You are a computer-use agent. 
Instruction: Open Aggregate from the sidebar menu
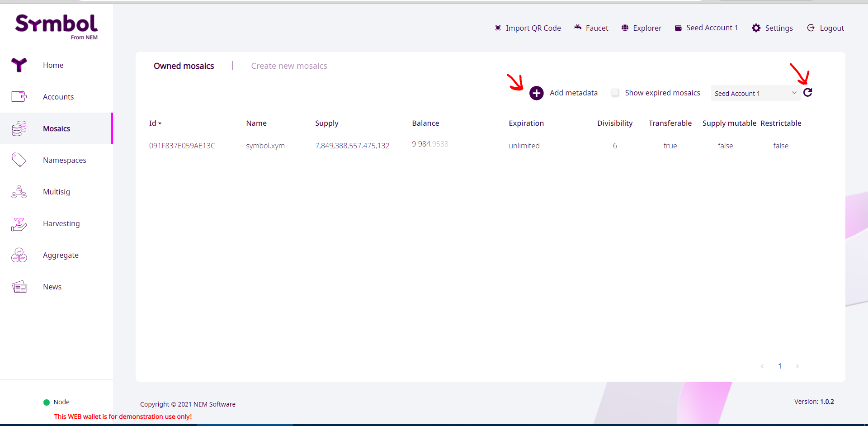61,255
